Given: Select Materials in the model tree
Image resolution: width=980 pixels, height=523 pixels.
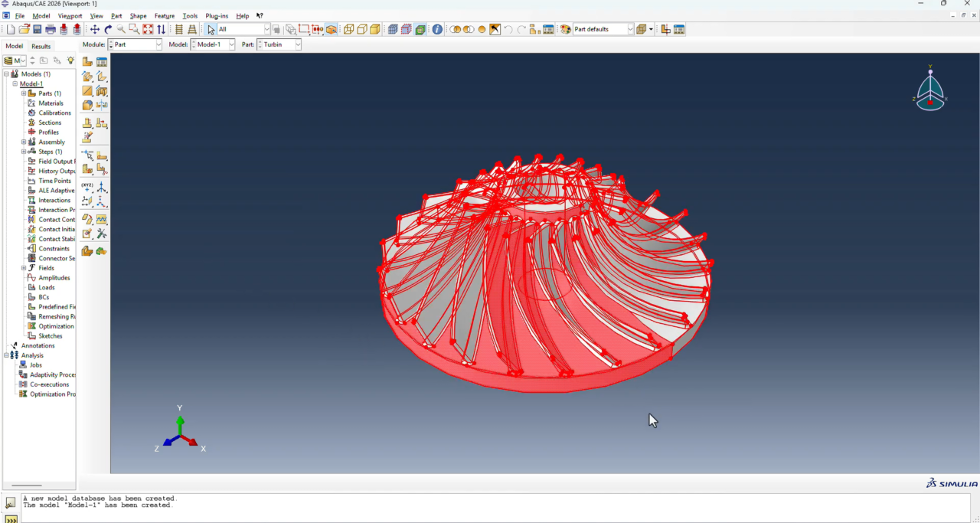Looking at the screenshot, I should [51, 103].
